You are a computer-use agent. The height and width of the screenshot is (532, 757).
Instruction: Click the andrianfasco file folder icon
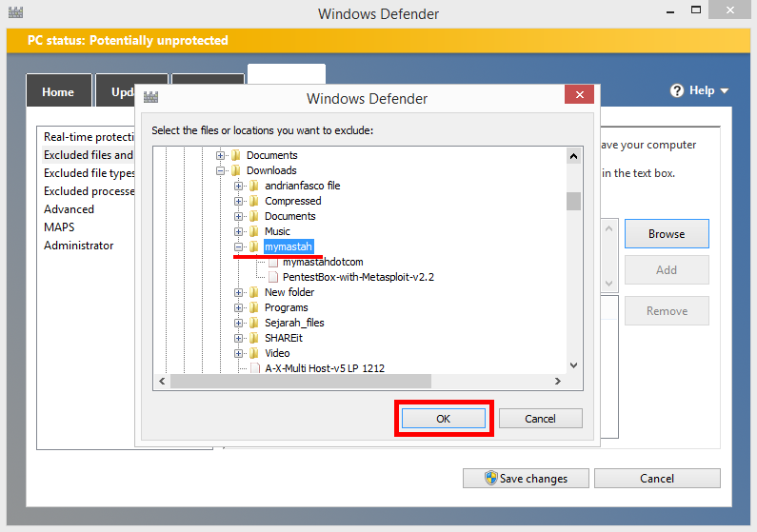click(x=254, y=186)
